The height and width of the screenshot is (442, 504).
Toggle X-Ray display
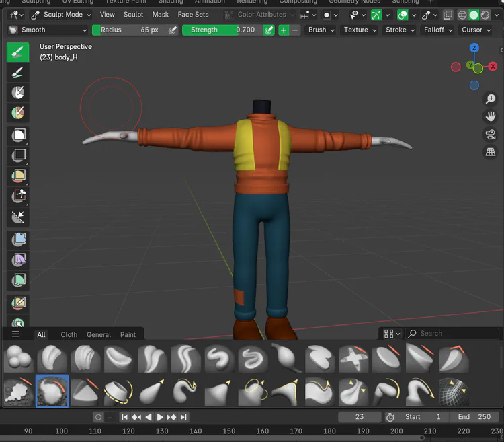[x=448, y=15]
